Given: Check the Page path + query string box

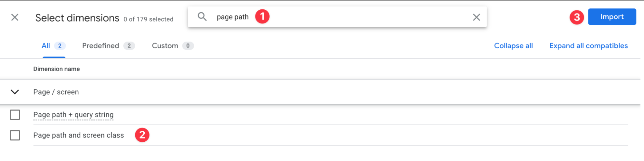Looking at the screenshot, I should pyautogui.click(x=15, y=115).
